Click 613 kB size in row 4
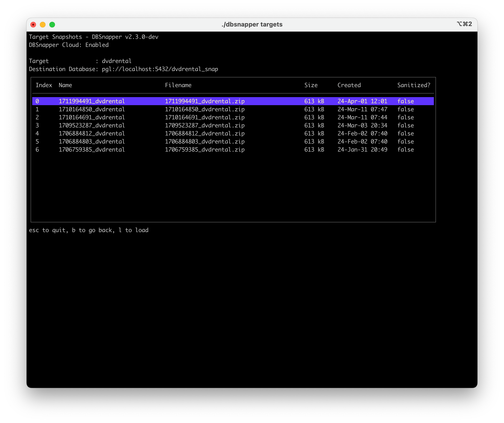 pos(314,133)
